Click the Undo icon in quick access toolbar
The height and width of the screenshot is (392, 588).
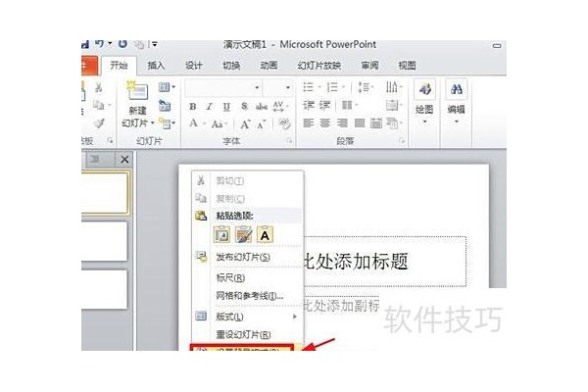pos(99,44)
